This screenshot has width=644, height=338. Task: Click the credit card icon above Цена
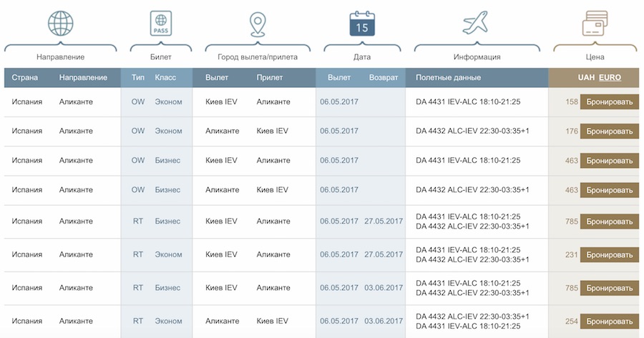[594, 24]
